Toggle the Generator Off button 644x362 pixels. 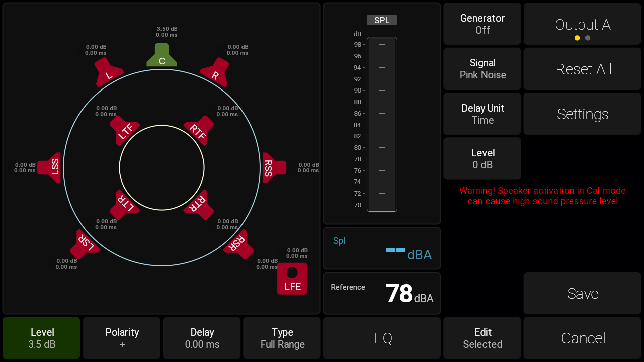482,24
